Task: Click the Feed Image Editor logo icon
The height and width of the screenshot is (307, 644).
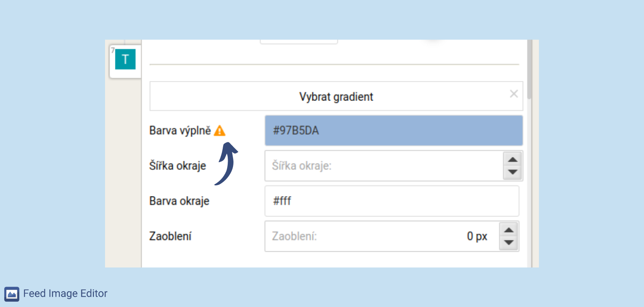Action: click(x=12, y=294)
